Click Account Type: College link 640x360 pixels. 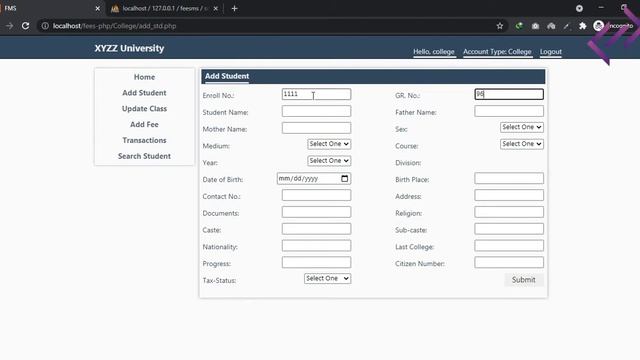point(497,52)
